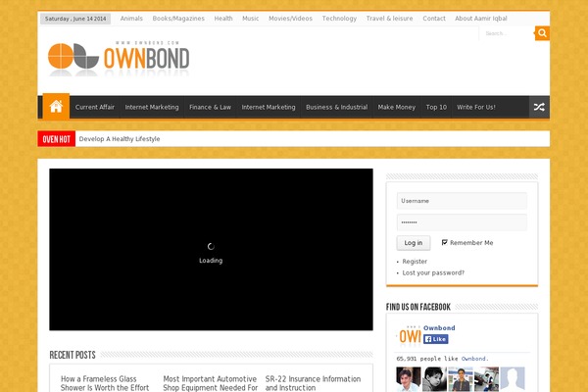Click the Username input field
Image resolution: width=588 pixels, height=392 pixels.
462,201
